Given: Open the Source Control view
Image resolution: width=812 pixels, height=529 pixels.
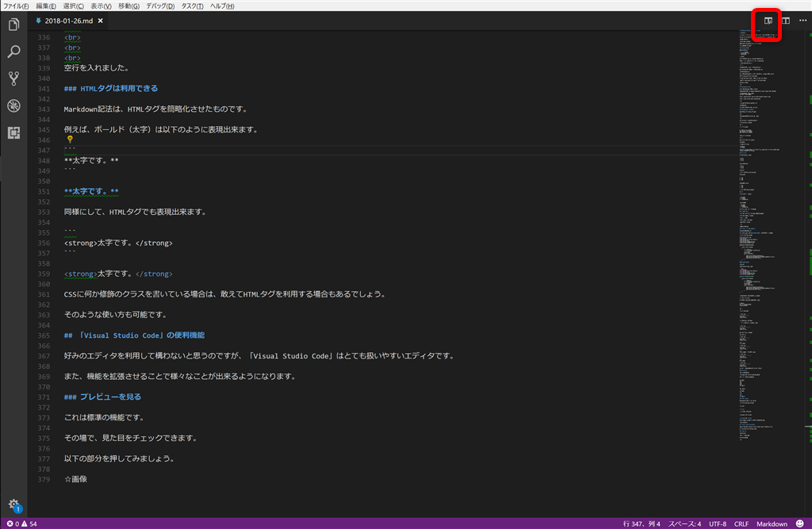Looking at the screenshot, I should (x=13, y=77).
